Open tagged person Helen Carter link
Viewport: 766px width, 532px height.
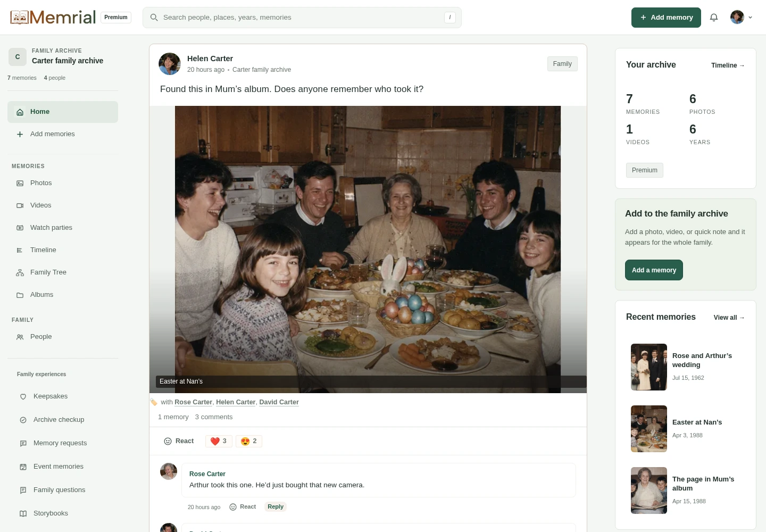(x=236, y=402)
